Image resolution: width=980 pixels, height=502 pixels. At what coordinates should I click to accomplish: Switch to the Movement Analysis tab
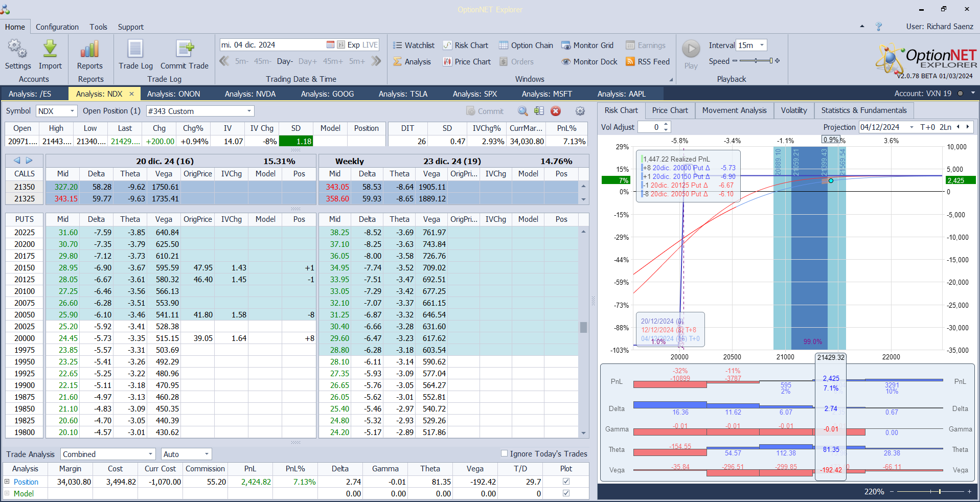735,110
